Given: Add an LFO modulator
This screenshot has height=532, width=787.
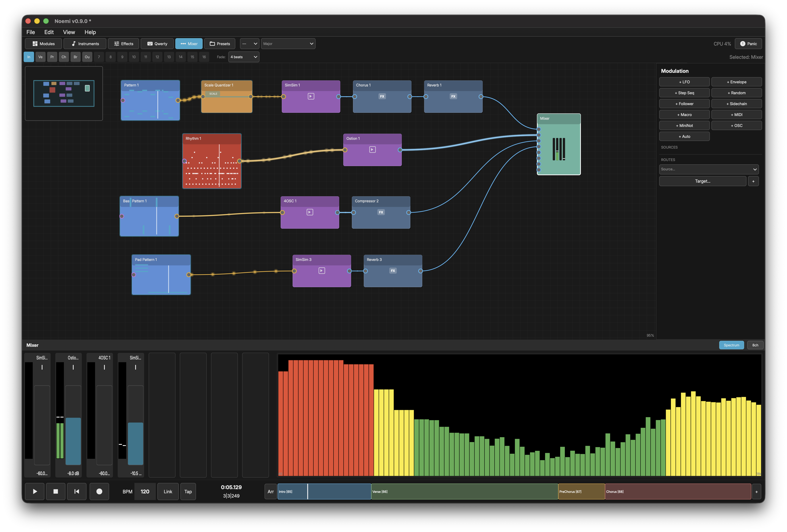Looking at the screenshot, I should pos(684,82).
